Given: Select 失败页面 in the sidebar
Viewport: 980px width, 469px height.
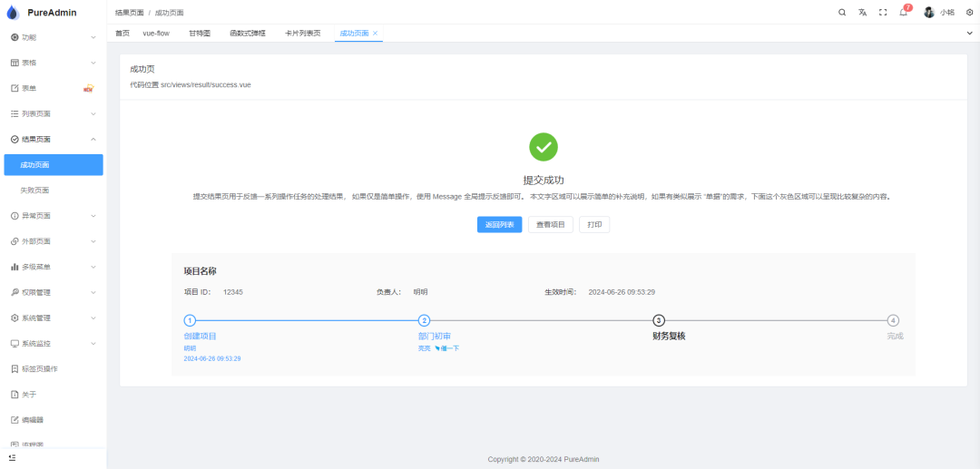Looking at the screenshot, I should pos(34,191).
